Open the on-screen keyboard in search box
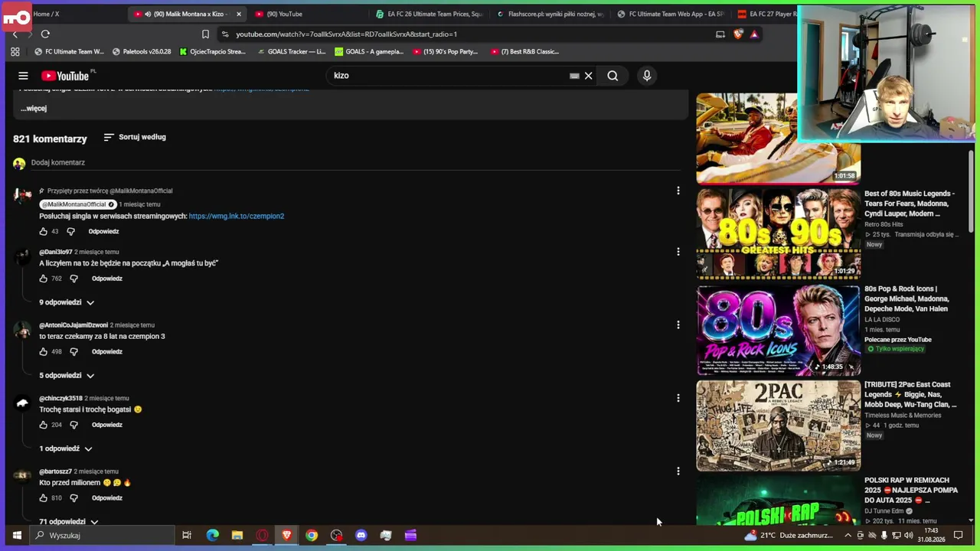980x551 pixels. [574, 76]
